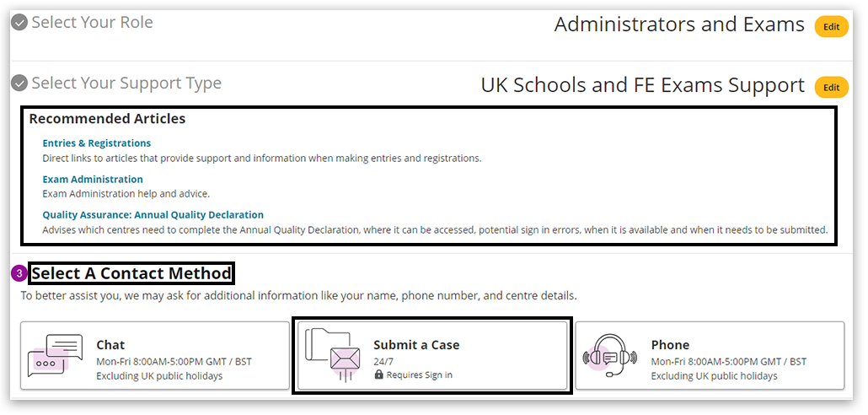Click the checkmark icon beside Select Your Role
This screenshot has width=868, height=415.
(x=19, y=24)
